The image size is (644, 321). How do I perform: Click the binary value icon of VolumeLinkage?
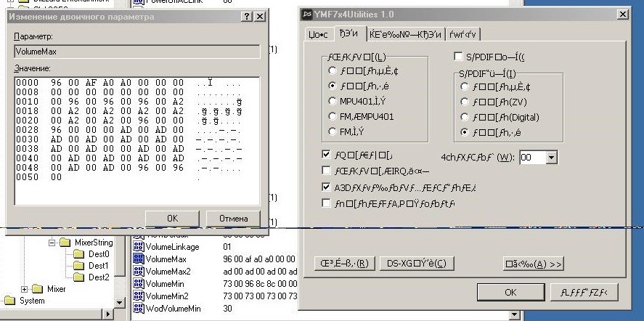(x=139, y=247)
